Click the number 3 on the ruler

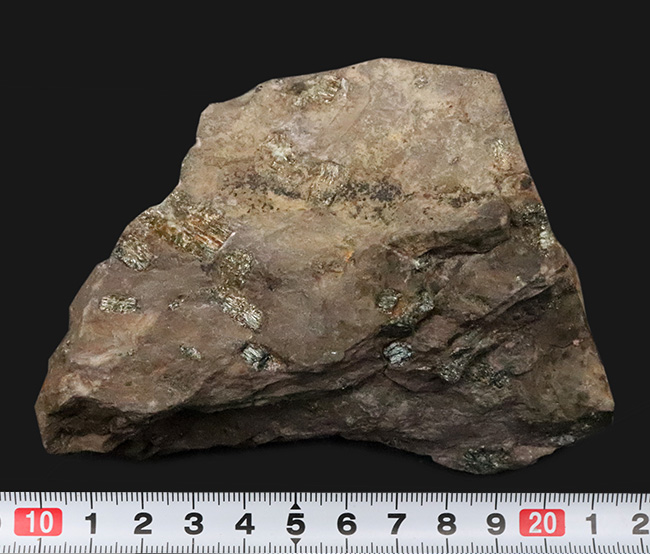pos(193,523)
